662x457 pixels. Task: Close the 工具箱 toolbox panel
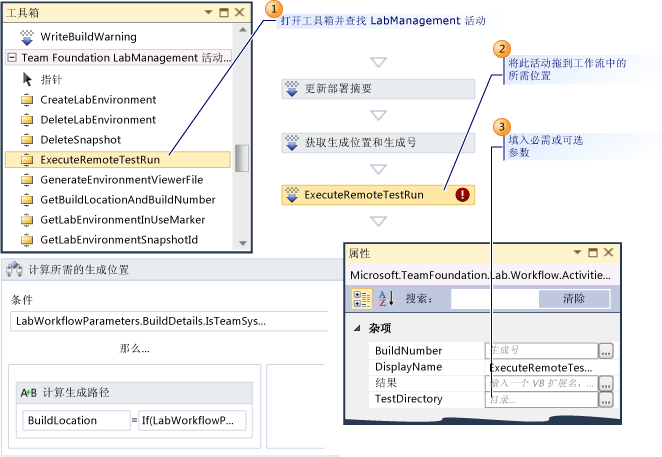point(239,12)
